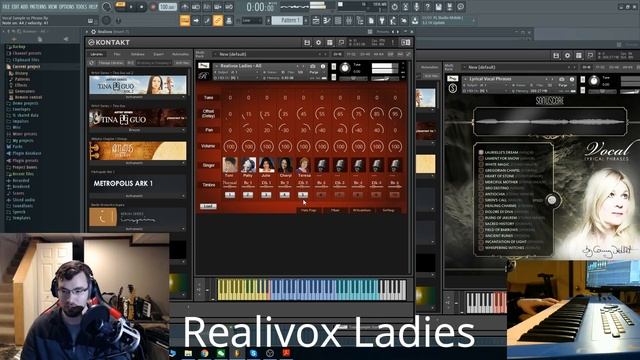
Task: Check Laurielle's Dream phrase checkbox
Action: (x=481, y=152)
